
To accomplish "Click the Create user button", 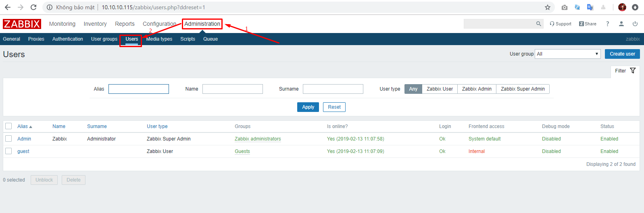I will click(622, 54).
